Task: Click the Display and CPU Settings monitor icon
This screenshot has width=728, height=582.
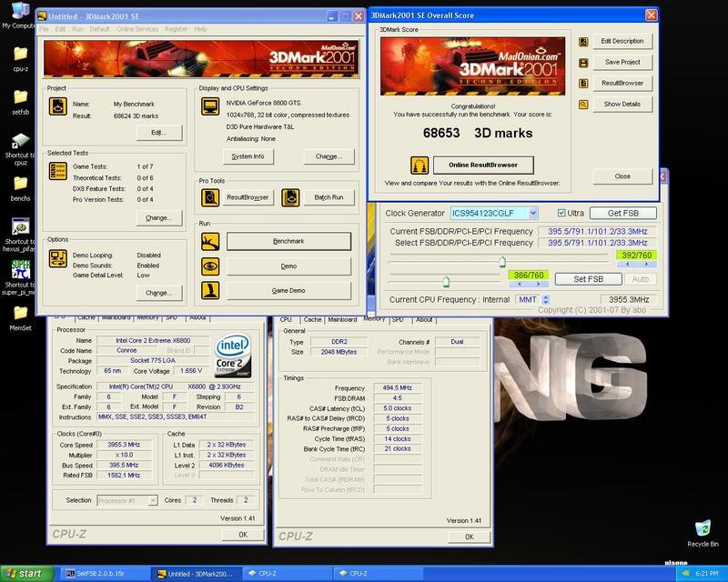Action: 210,106
